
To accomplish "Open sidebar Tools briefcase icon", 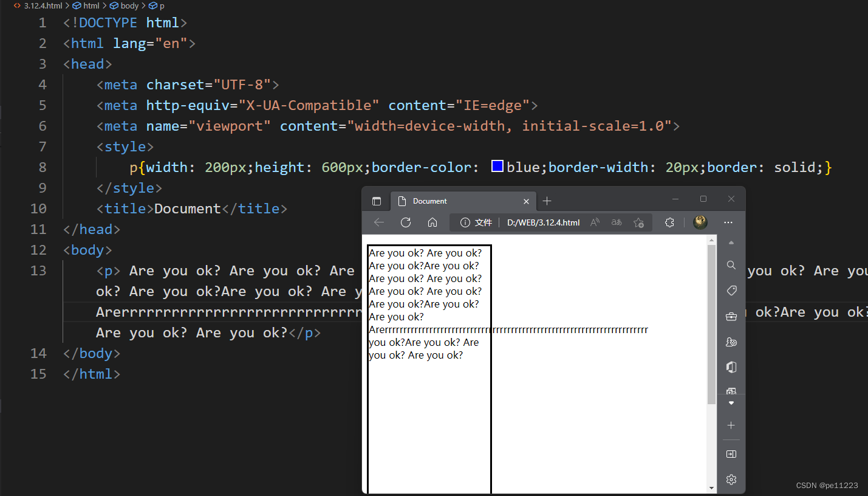I will click(731, 316).
